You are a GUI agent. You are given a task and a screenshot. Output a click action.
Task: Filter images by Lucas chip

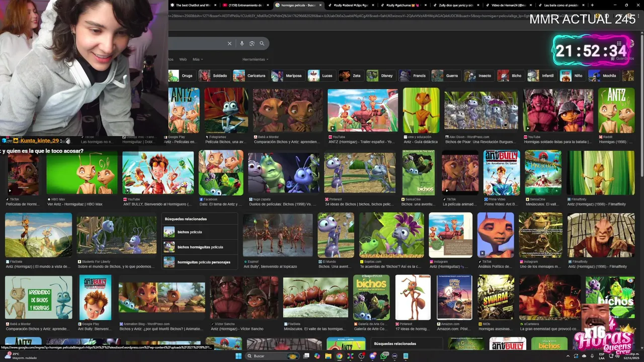321,76
